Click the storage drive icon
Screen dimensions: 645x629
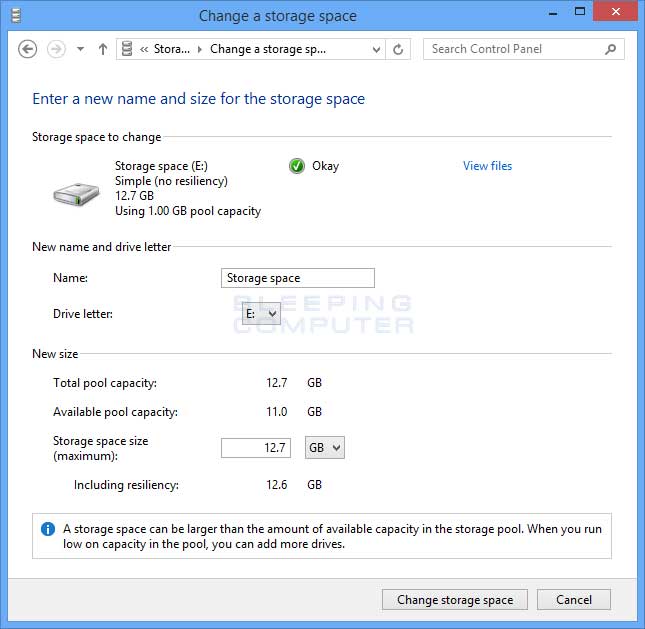[x=76, y=194]
